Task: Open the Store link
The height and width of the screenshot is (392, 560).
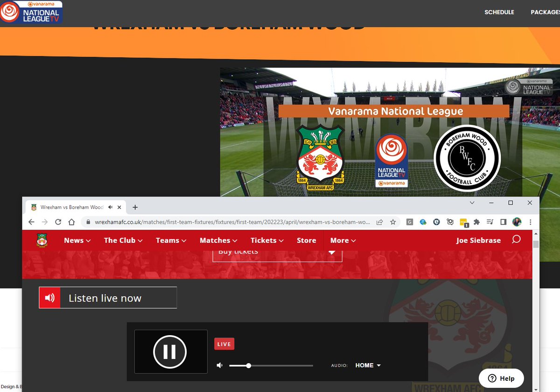Action: [307, 241]
